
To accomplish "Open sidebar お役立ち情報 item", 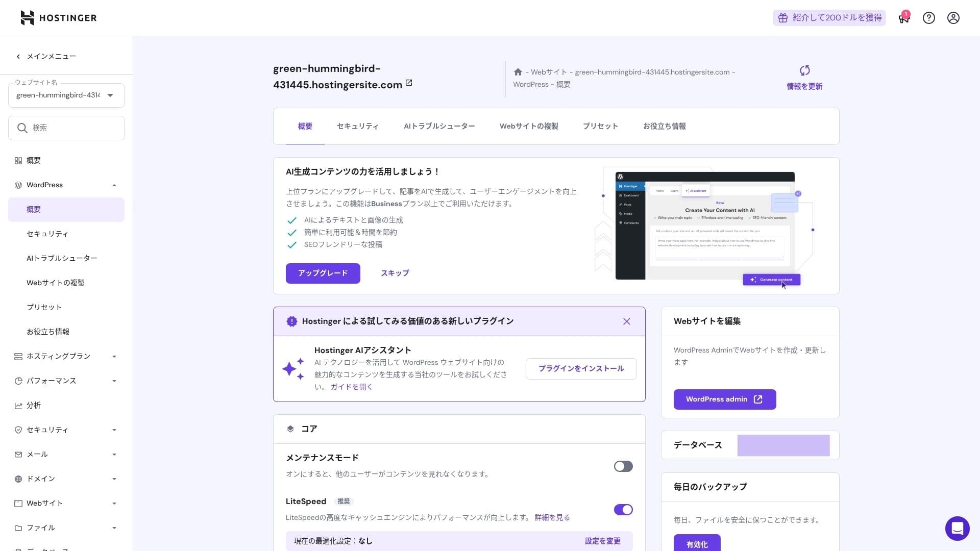I will [66, 332].
